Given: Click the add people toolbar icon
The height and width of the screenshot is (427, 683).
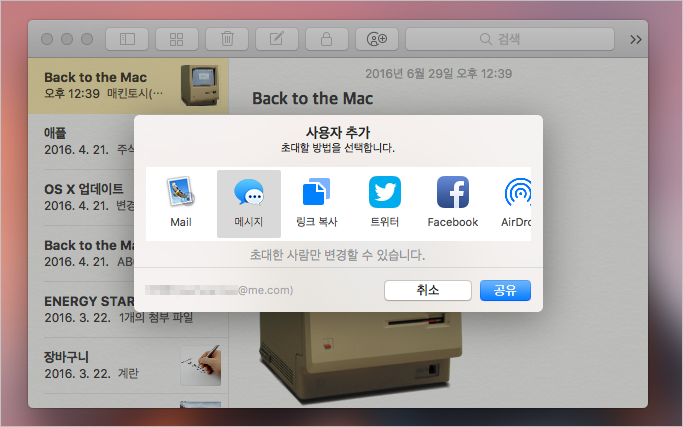Looking at the screenshot, I should 377,39.
